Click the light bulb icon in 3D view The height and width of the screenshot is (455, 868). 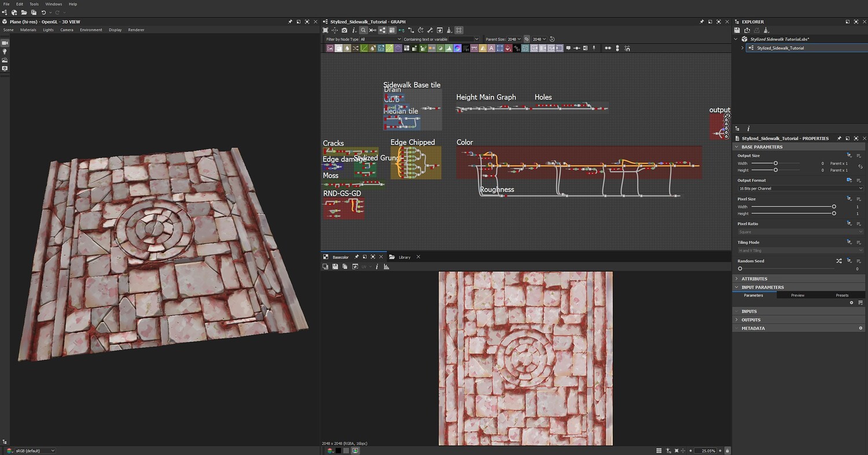click(5, 51)
